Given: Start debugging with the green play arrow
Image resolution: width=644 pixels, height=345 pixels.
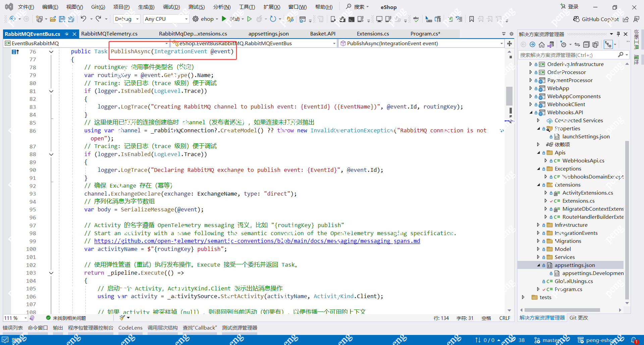Looking at the screenshot, I should click(224, 19).
